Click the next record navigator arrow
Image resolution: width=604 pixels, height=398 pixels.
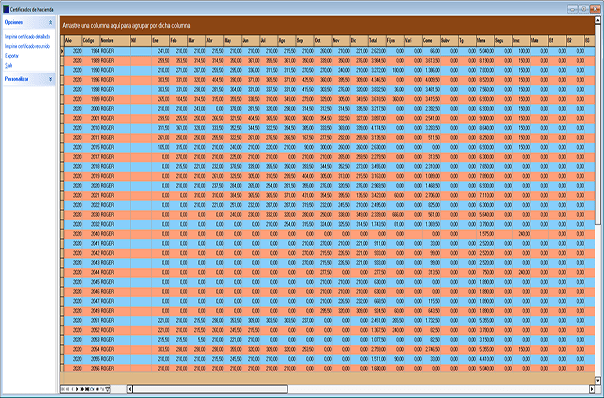tap(77, 389)
